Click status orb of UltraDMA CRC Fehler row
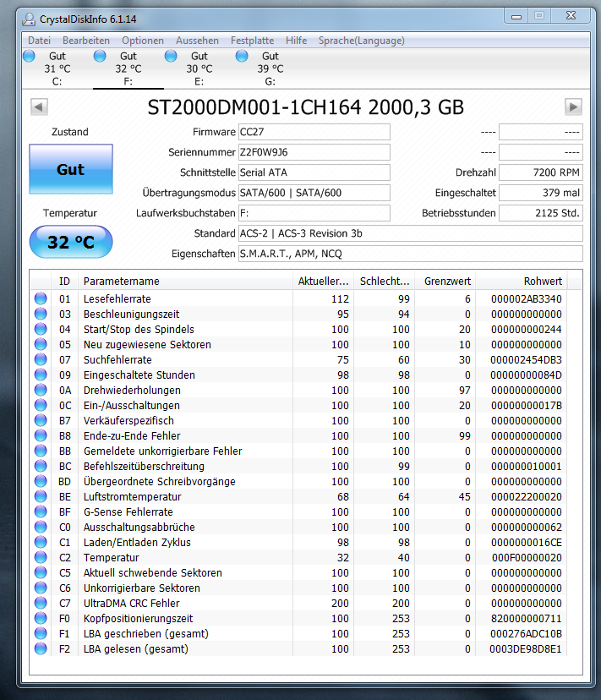 tap(41, 603)
